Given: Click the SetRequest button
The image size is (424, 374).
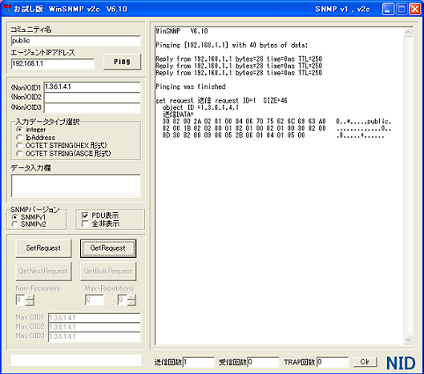Looking at the screenshot, I should pos(43,248).
